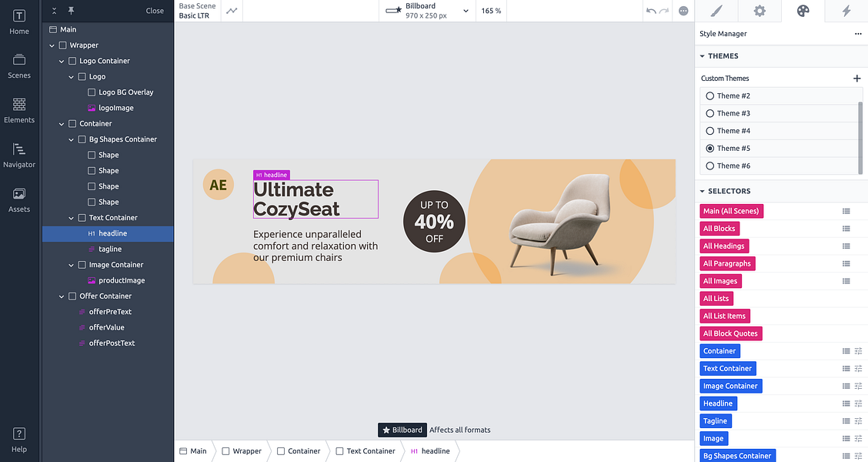Open list icon next to Headline selector
868x462 pixels.
tap(846, 403)
